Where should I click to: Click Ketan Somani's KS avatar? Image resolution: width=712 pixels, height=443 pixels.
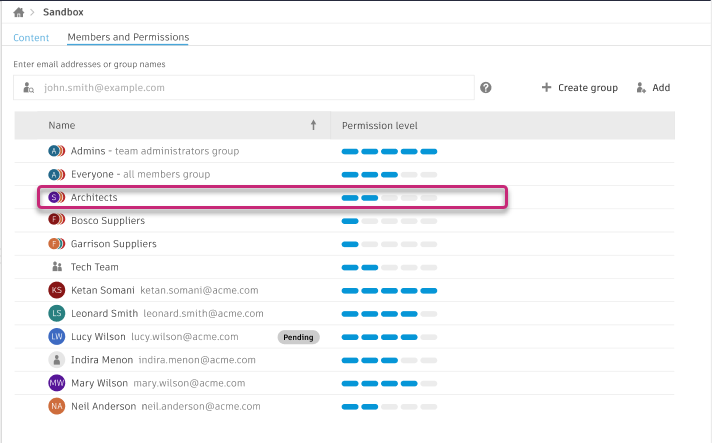(56, 290)
